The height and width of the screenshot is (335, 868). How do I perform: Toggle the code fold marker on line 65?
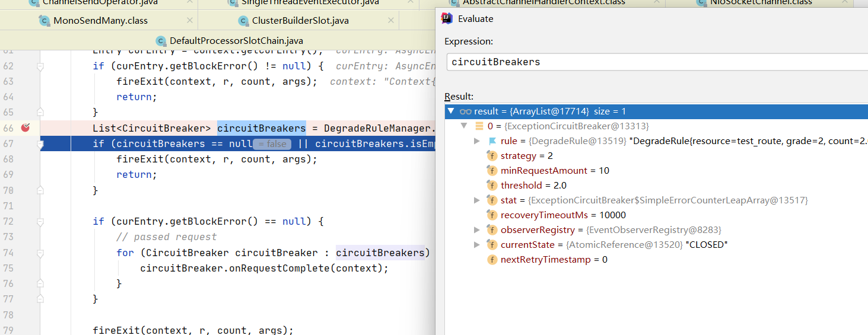[40, 112]
